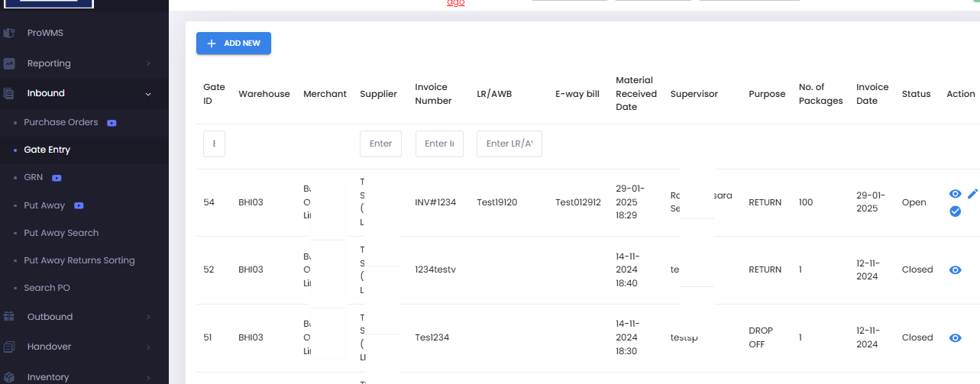The width and height of the screenshot is (980, 384).
Task: Click the Reporting chart icon in sidebar
Action: coord(9,63)
